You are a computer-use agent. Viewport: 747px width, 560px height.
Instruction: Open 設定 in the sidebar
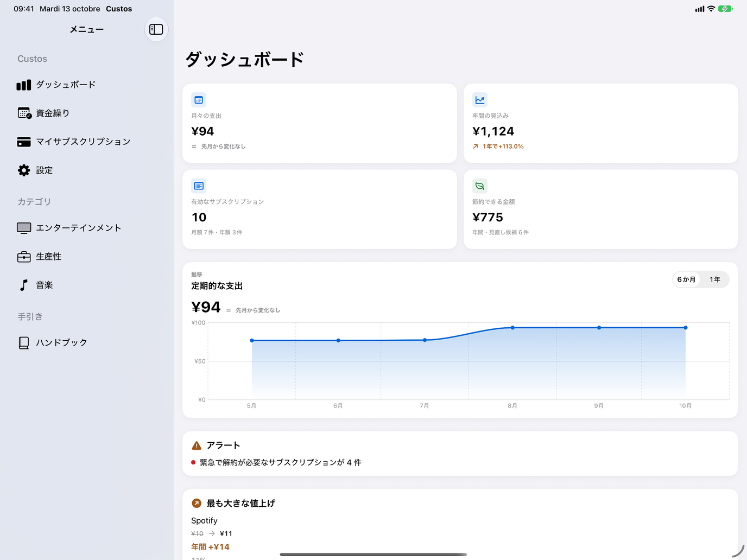(x=87, y=170)
